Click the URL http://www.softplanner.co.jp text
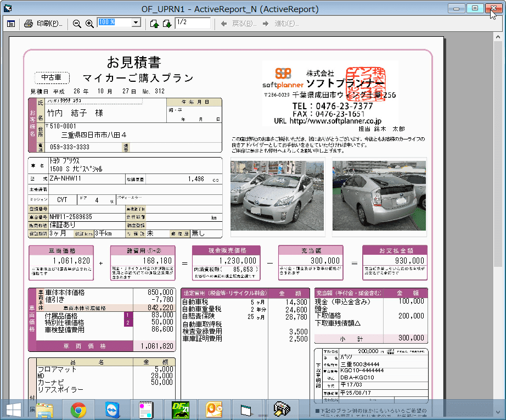 click(x=328, y=121)
